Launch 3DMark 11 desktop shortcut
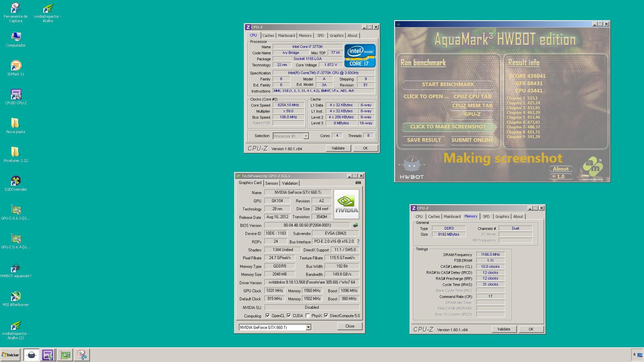644x362 pixels. click(15, 68)
